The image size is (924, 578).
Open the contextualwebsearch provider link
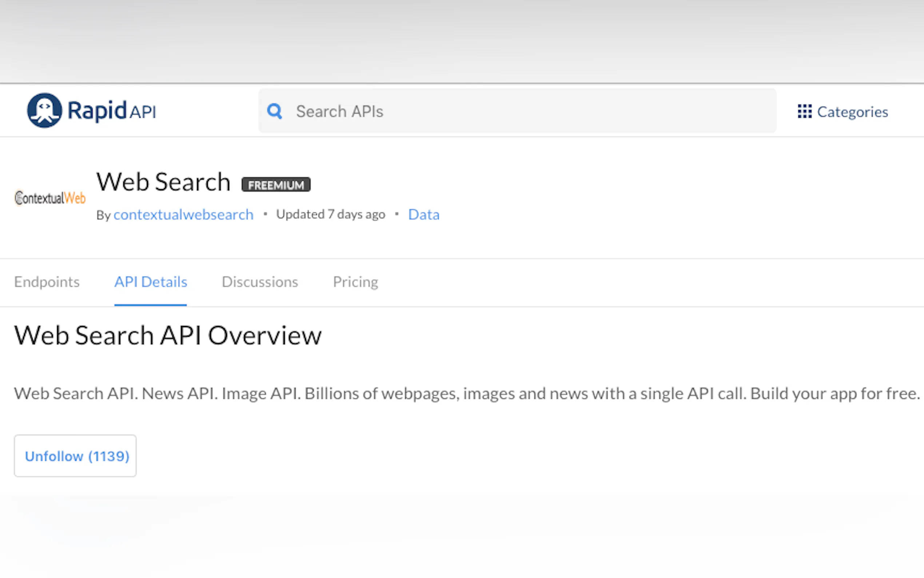click(183, 214)
